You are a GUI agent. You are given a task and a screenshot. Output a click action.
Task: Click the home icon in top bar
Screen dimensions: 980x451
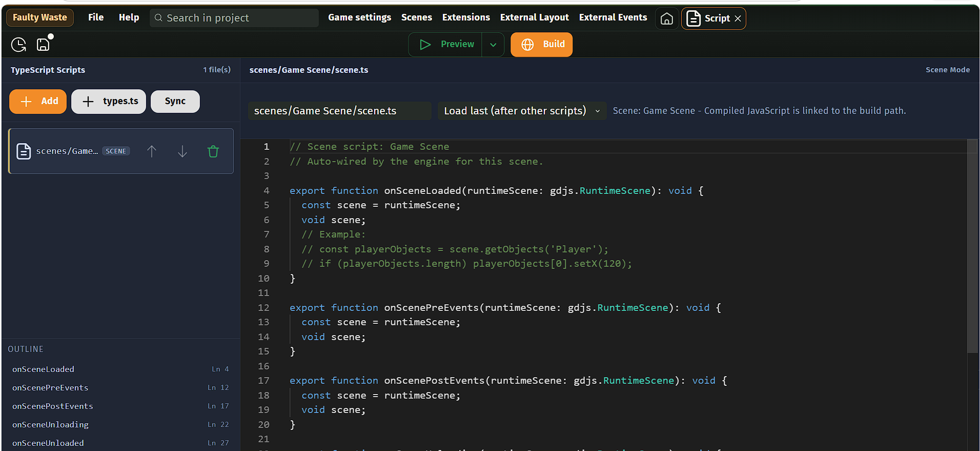pos(666,18)
